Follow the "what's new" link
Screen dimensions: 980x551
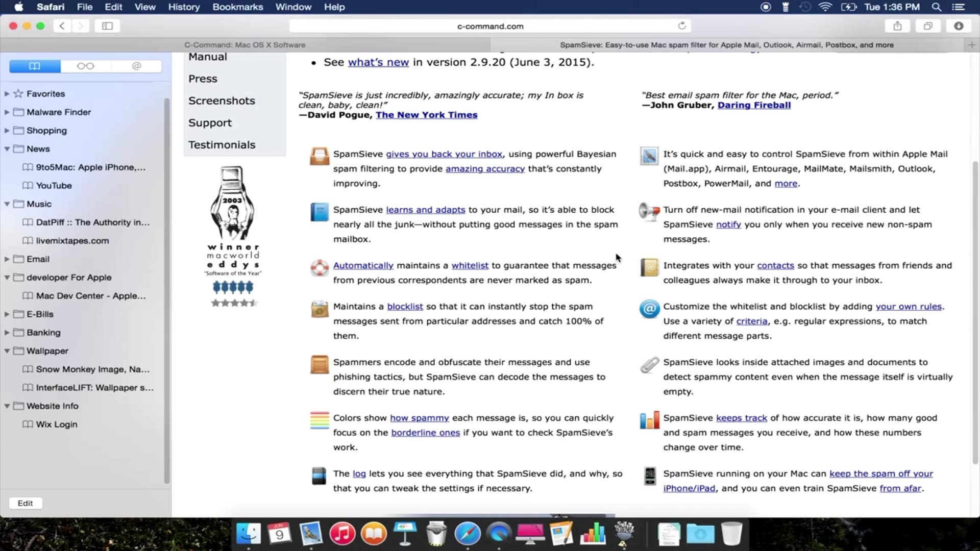378,62
